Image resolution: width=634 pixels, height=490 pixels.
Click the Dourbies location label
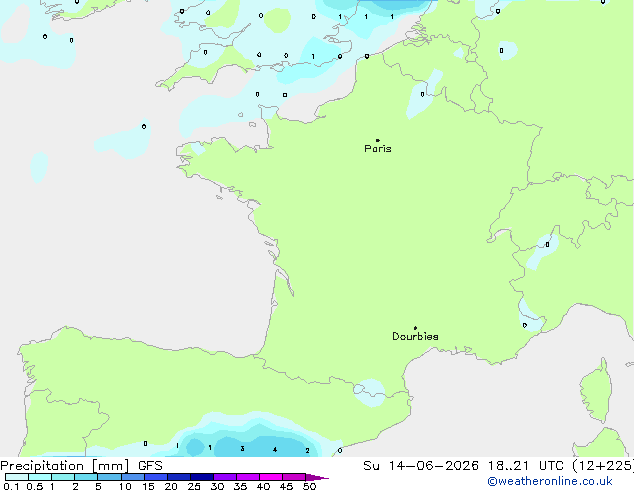coord(415,336)
